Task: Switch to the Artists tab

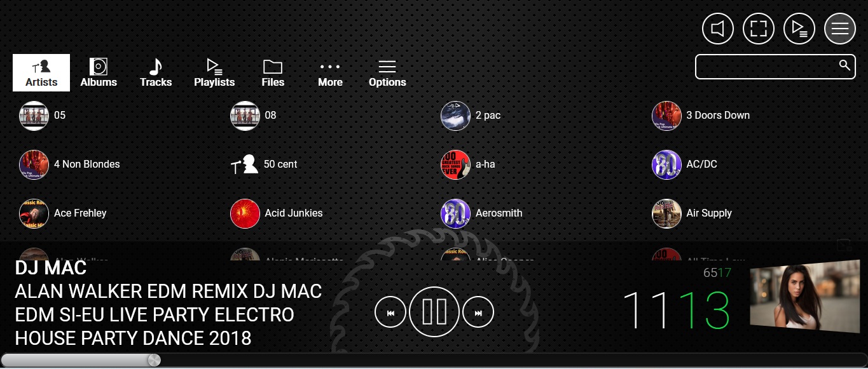Action: (x=41, y=72)
